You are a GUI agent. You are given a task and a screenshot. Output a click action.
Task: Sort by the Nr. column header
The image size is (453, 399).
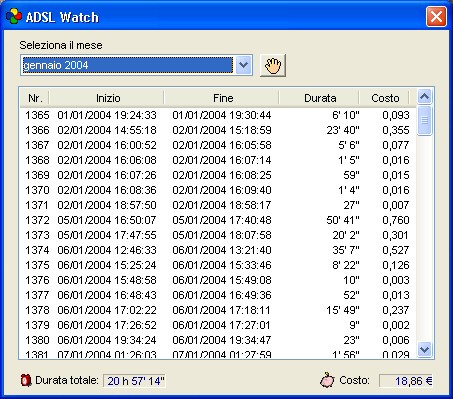(x=35, y=98)
